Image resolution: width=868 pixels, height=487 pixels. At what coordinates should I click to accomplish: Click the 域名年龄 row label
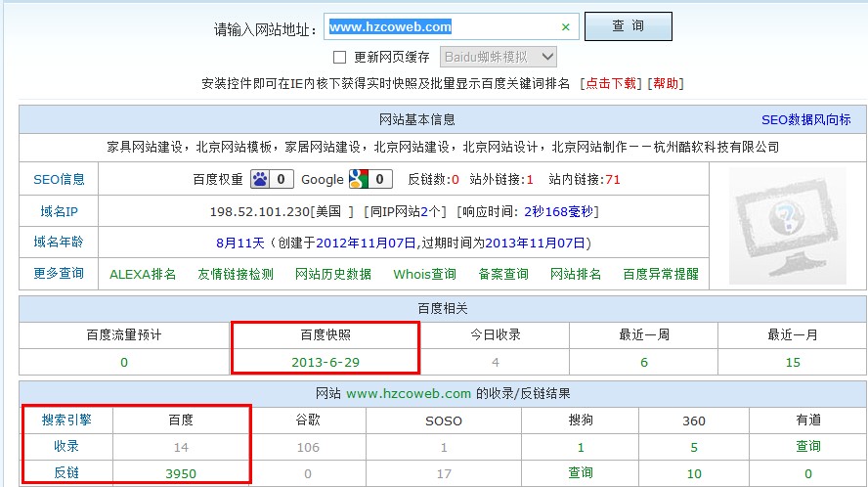coord(59,243)
